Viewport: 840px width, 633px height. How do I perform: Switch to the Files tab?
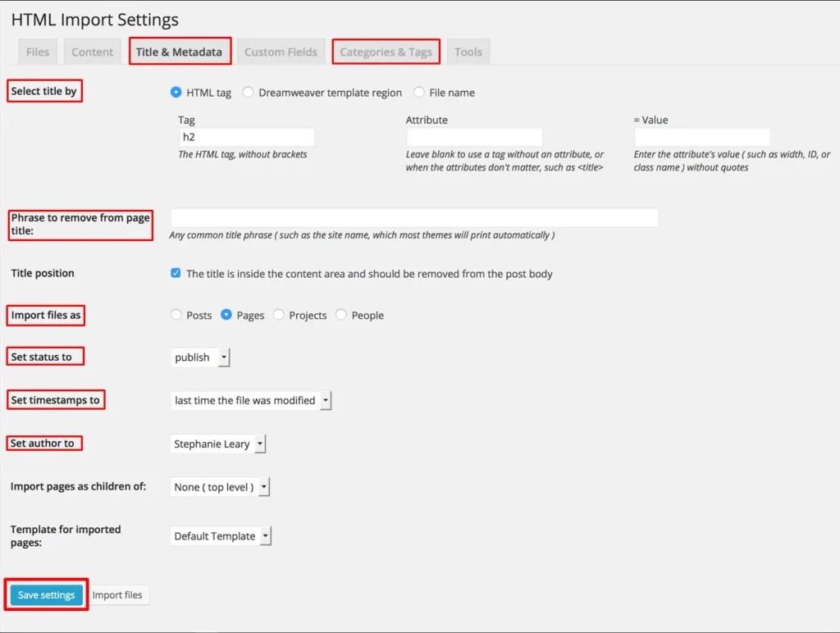(x=38, y=52)
